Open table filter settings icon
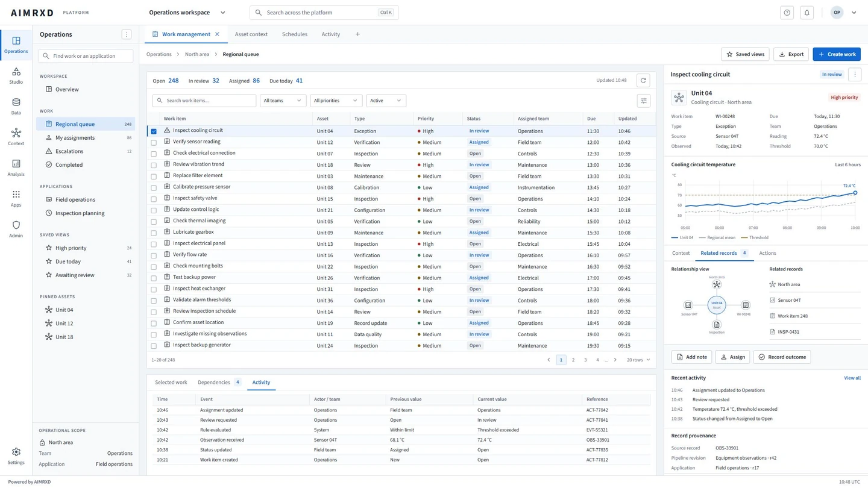Image resolution: width=868 pixels, height=488 pixels. tap(643, 101)
